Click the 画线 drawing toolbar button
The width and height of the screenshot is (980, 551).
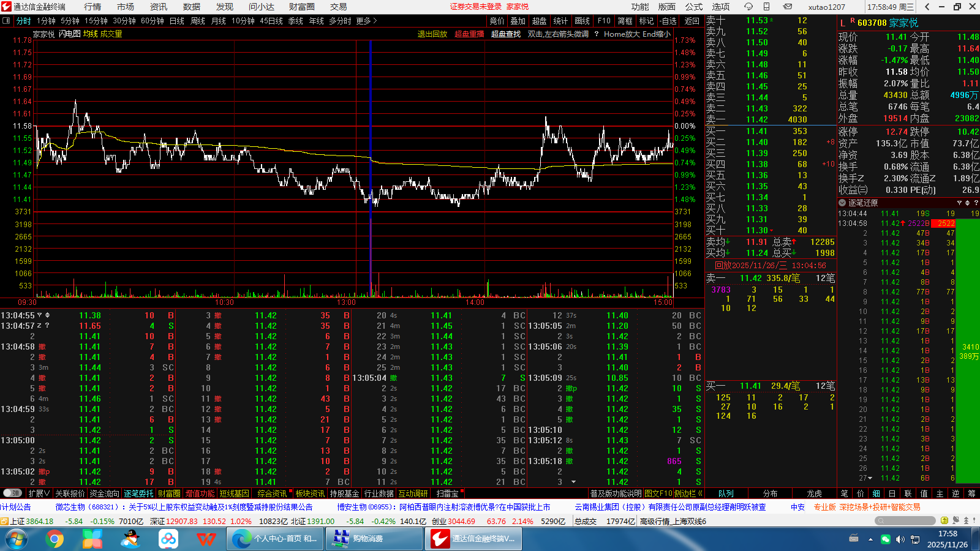pos(582,21)
